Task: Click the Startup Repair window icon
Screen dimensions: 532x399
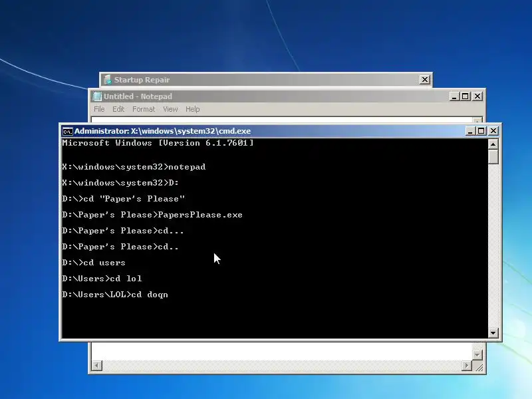Action: (108, 80)
